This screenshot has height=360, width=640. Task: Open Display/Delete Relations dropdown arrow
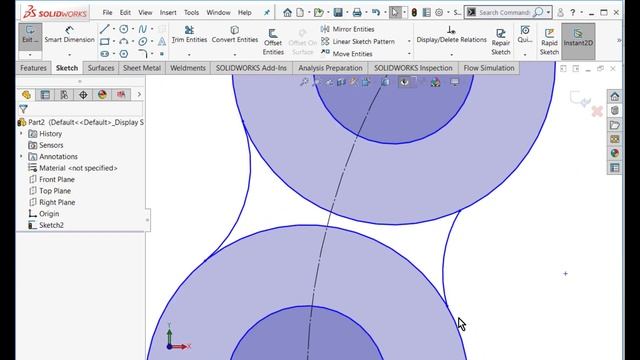click(x=451, y=54)
